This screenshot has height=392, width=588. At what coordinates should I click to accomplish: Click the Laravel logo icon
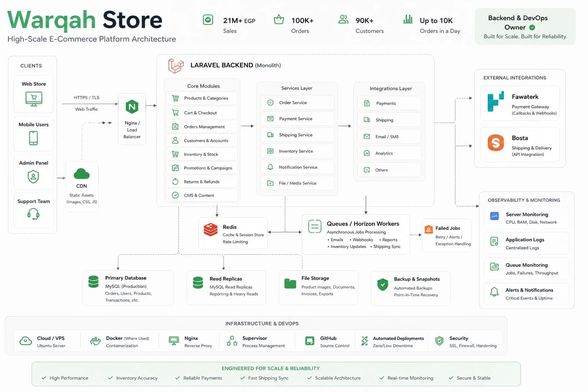(176, 65)
